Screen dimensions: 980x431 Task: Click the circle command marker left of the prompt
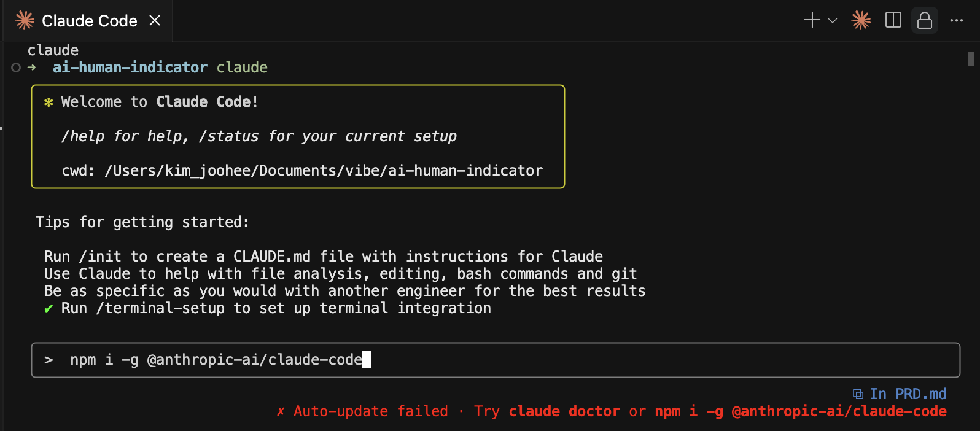point(16,68)
